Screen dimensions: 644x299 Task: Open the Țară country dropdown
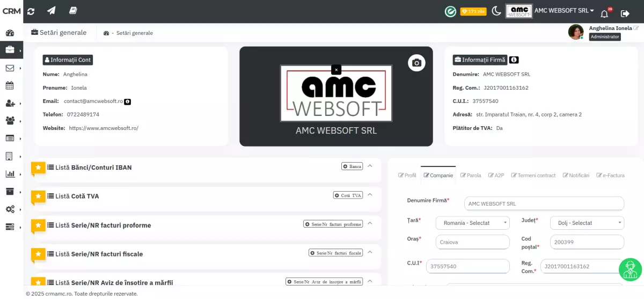[x=472, y=223]
